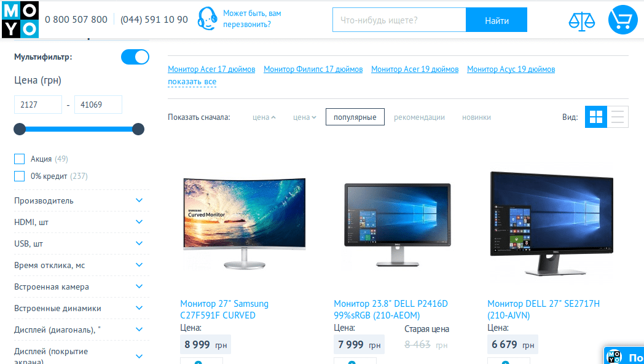
Task: Sort by новинки
Action: [476, 117]
